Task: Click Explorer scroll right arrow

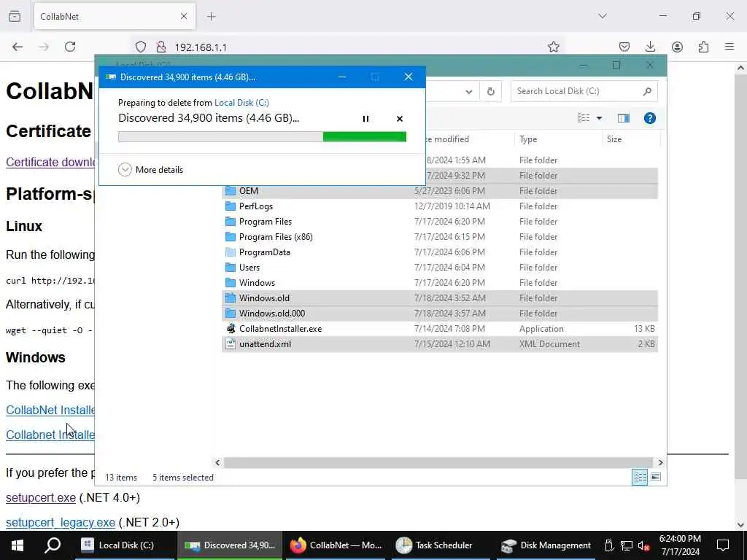Action: point(660,462)
